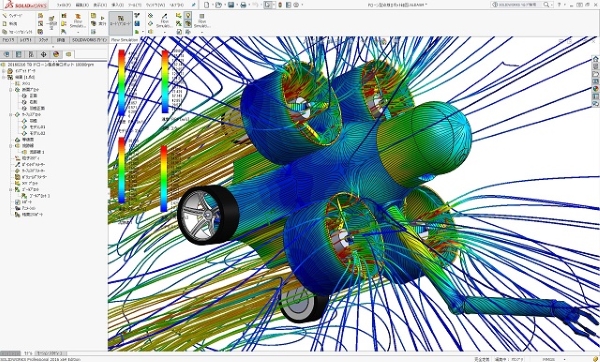This screenshot has height=362, width=600.
Task: Click the Open folder icon in the top toolbar
Action: (218, 5)
